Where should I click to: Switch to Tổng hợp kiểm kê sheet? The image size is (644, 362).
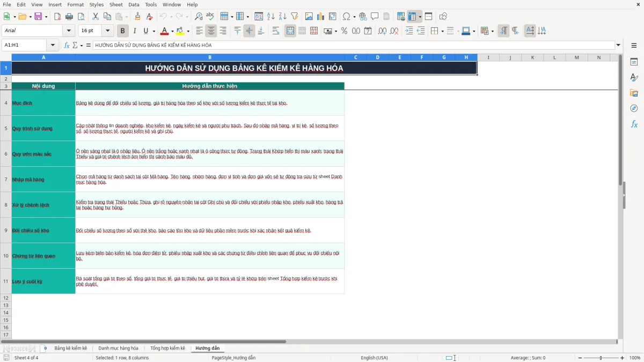pos(167,349)
